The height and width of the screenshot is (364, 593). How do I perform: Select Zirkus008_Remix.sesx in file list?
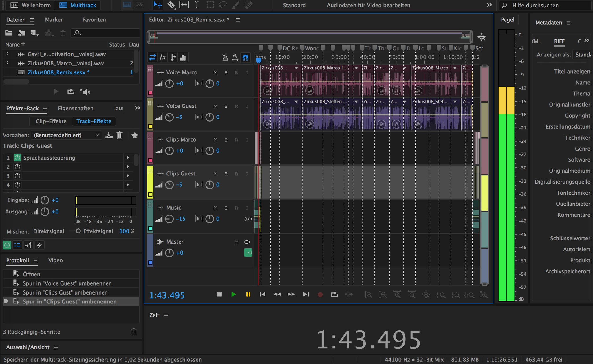point(58,72)
